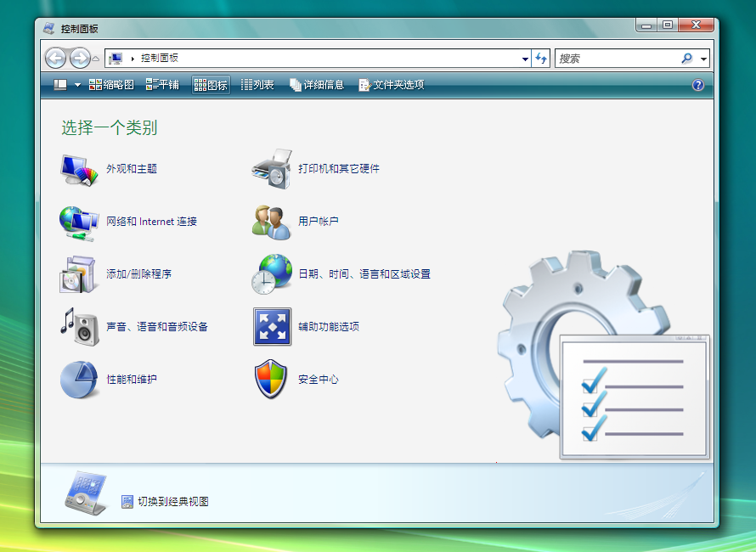
Task: Click inside the 搜索 search field
Action: (616, 59)
